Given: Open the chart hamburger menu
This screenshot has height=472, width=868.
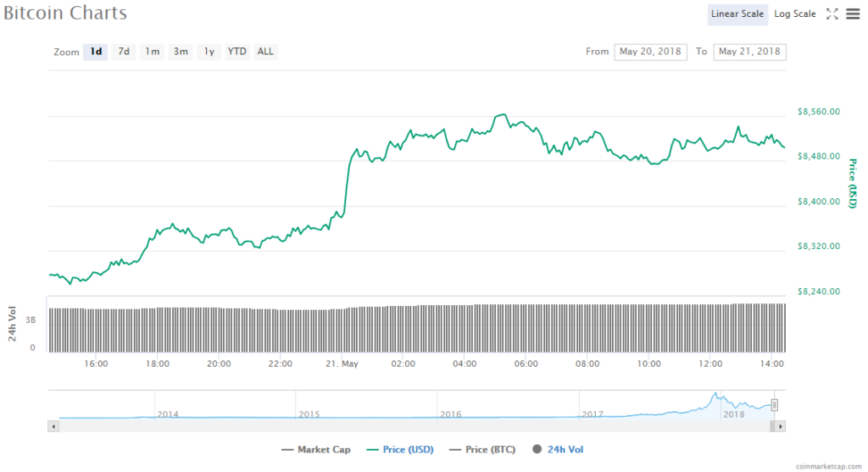Looking at the screenshot, I should coord(851,14).
